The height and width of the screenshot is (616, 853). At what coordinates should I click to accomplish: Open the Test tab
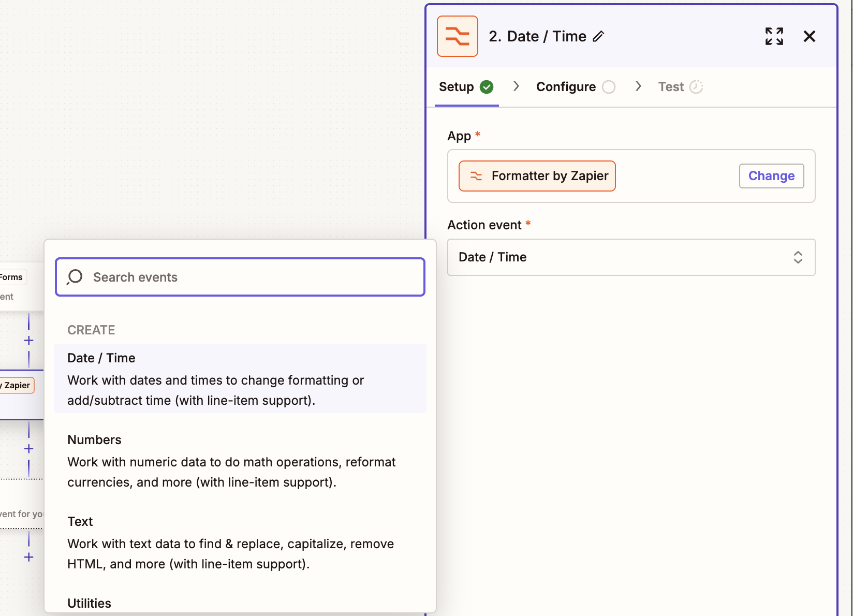pyautogui.click(x=671, y=87)
